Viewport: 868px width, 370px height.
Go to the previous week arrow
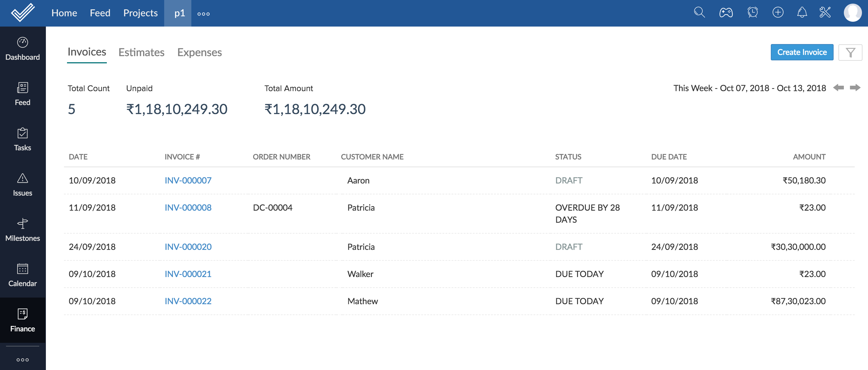pos(838,88)
